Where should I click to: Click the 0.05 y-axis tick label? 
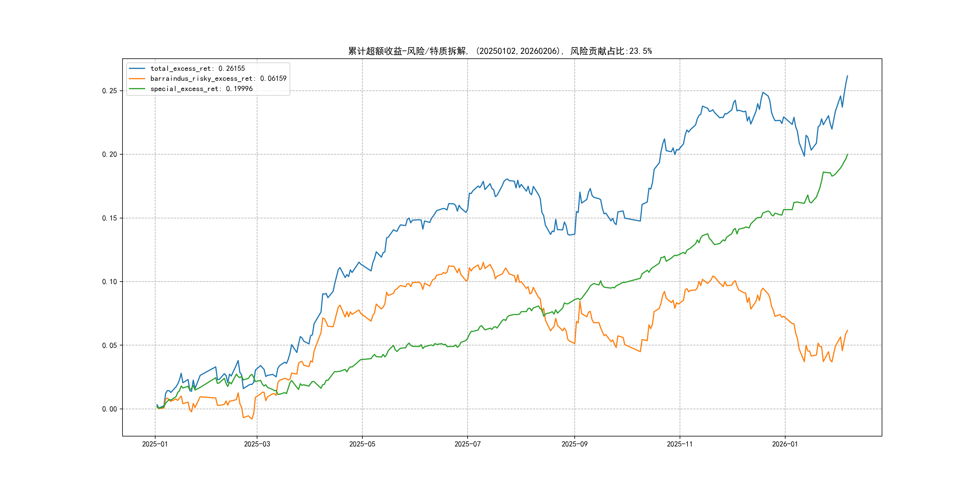(x=109, y=345)
